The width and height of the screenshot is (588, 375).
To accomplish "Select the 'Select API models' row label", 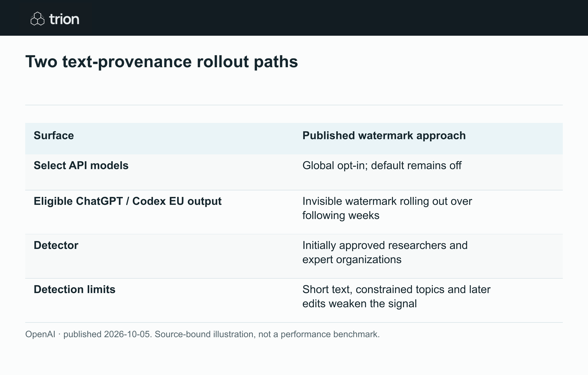I will [x=81, y=165].
